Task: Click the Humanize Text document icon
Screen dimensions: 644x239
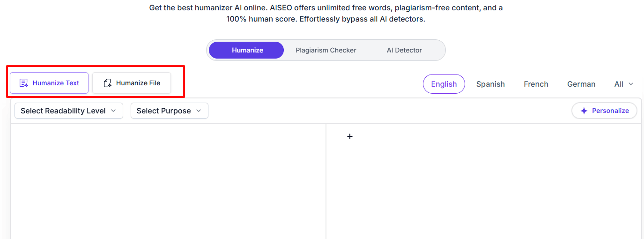Action: [x=23, y=83]
